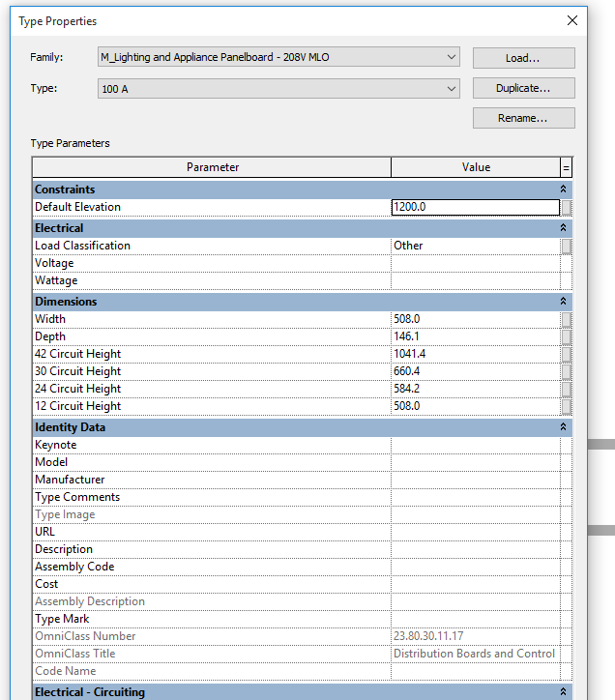The height and width of the screenshot is (700, 615).
Task: Click the Model value cell
Action: click(x=476, y=462)
